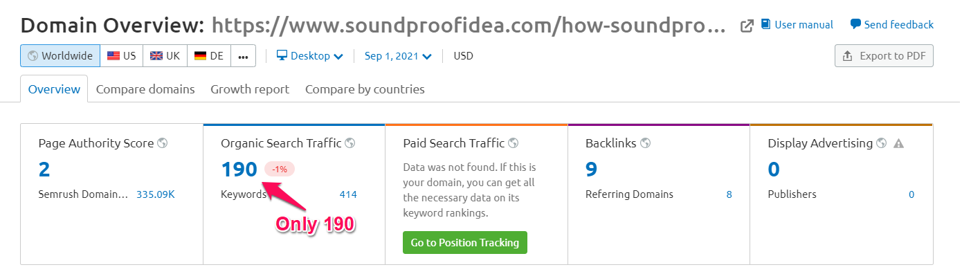This screenshot has height=274, width=980.
Task: Open the Growth report tab
Action: pos(250,89)
